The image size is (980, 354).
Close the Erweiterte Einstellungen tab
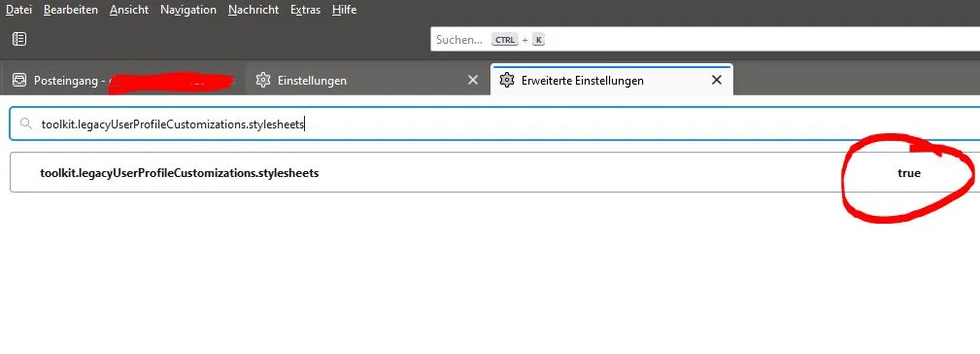[717, 80]
